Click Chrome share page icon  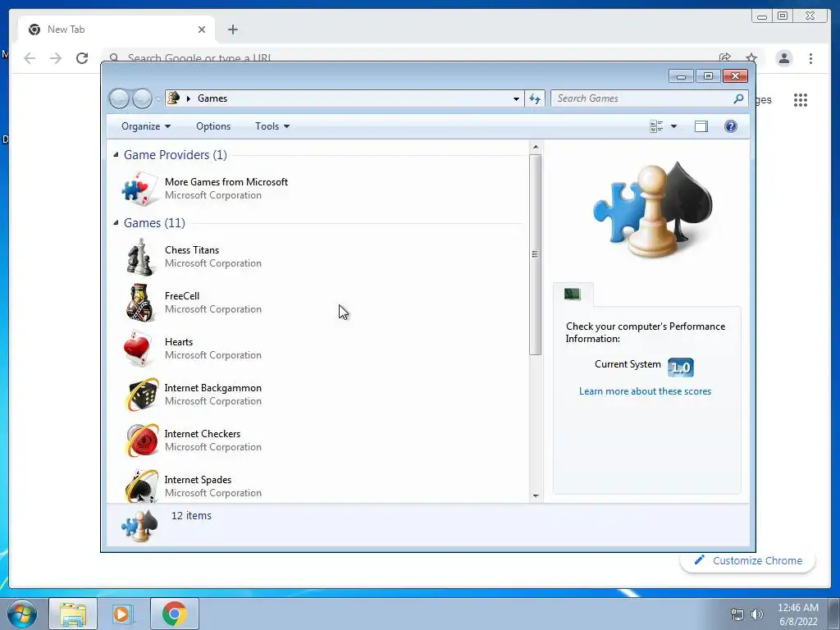[725, 58]
